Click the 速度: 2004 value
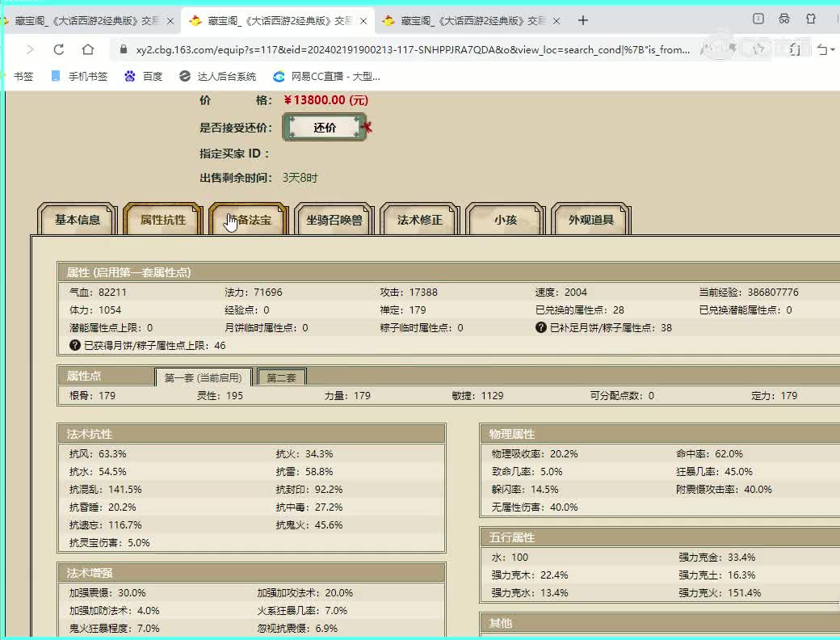The width and height of the screenshot is (840, 640). coord(561,293)
